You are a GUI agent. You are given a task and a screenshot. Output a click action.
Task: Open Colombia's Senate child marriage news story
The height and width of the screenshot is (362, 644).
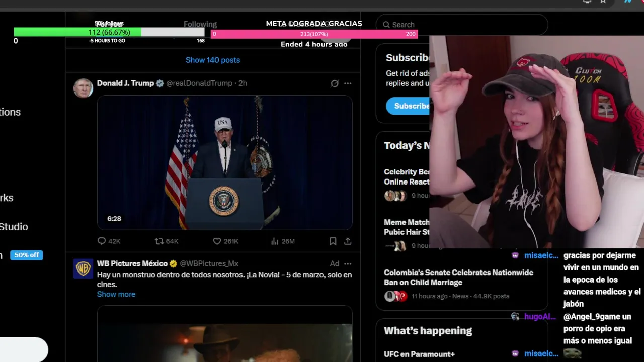coord(458,277)
